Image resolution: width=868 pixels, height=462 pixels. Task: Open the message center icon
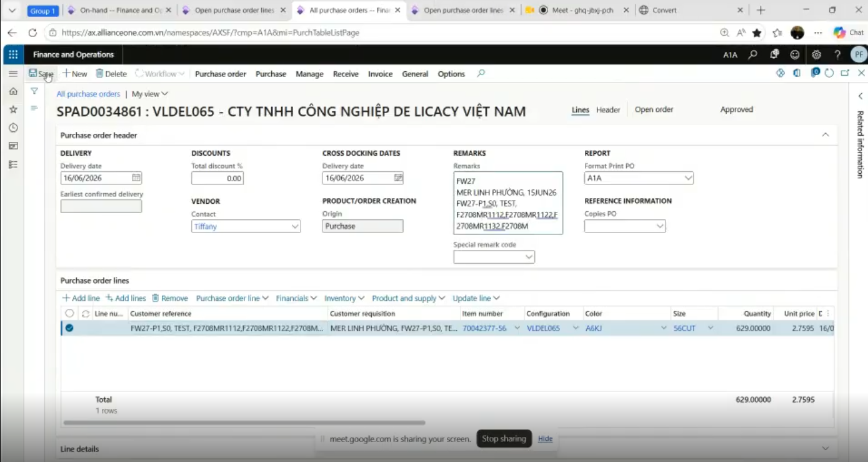pyautogui.click(x=775, y=54)
